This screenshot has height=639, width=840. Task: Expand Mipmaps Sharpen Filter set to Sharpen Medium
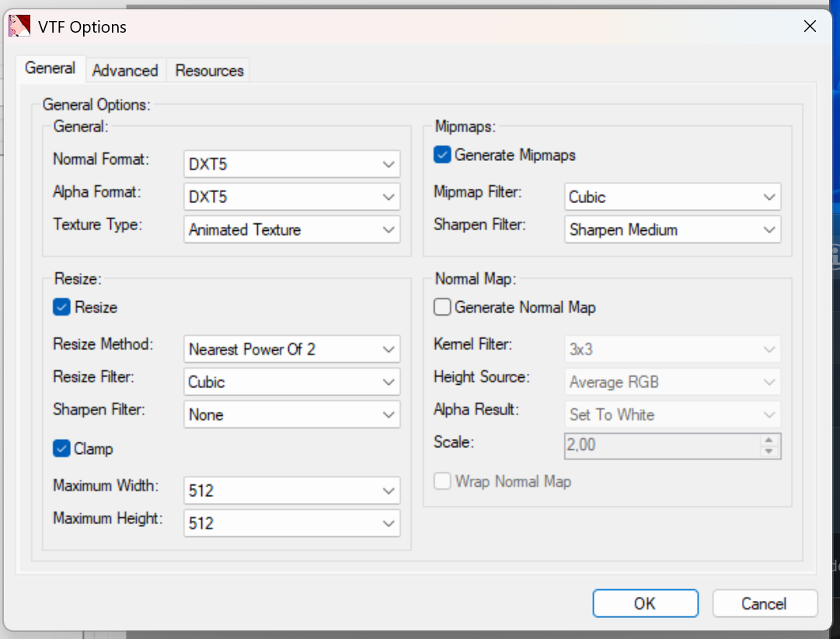click(x=673, y=230)
